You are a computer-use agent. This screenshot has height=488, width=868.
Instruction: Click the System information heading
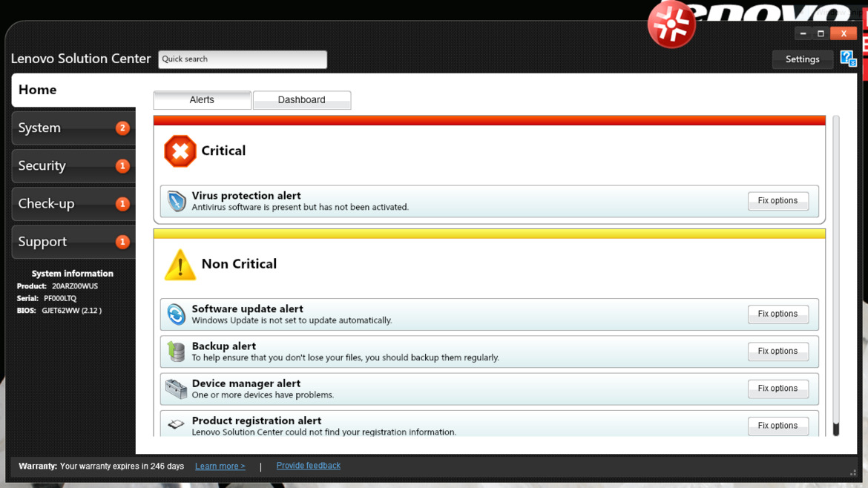(x=73, y=274)
